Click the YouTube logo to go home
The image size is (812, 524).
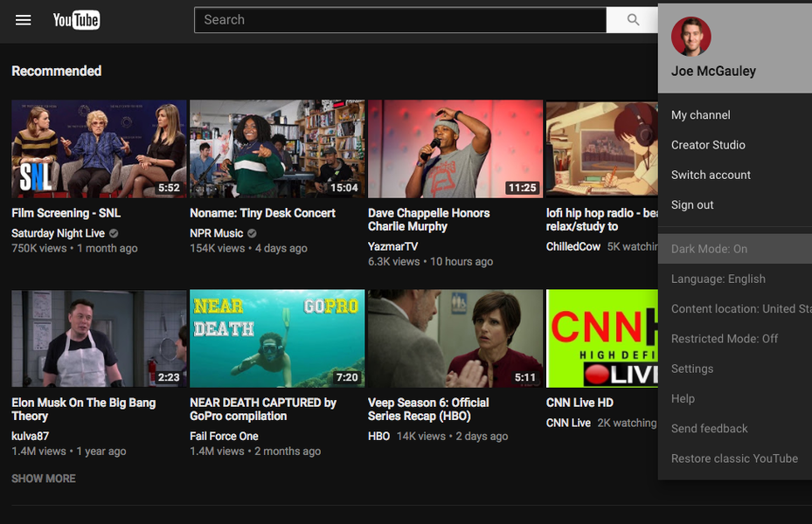click(x=76, y=19)
